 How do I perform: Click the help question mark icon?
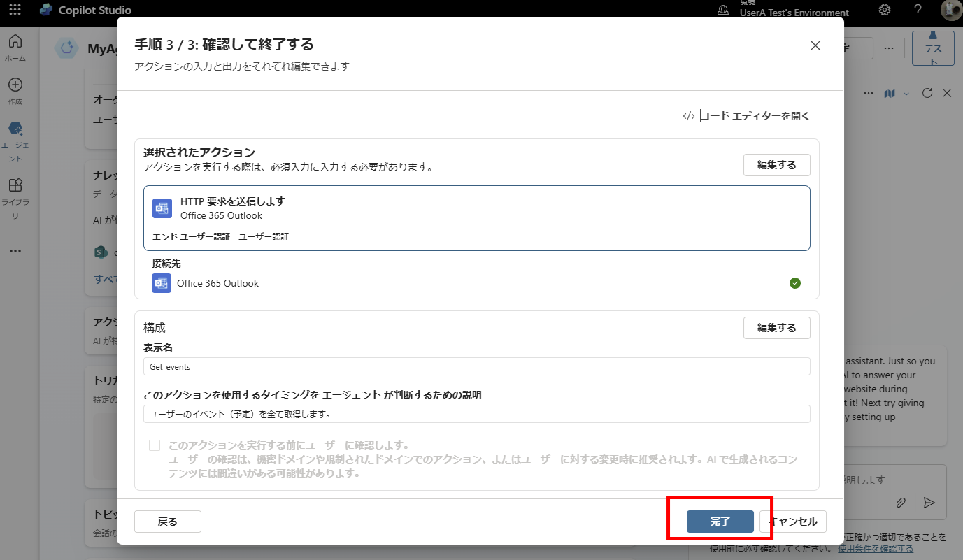[x=918, y=10]
